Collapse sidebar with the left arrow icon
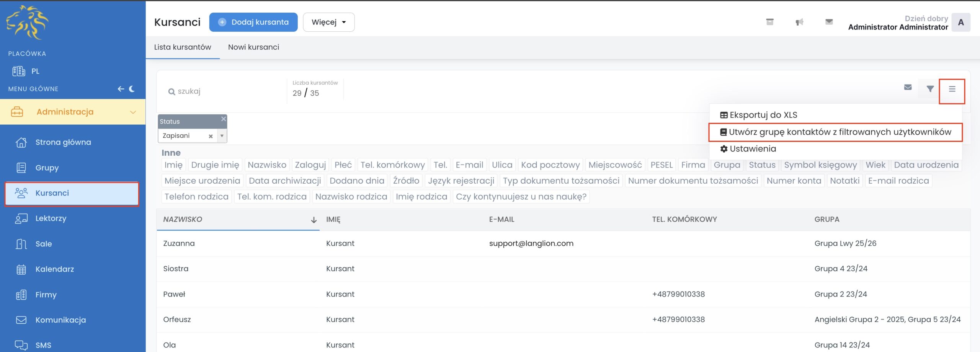The height and width of the screenshot is (352, 980). coord(121,89)
